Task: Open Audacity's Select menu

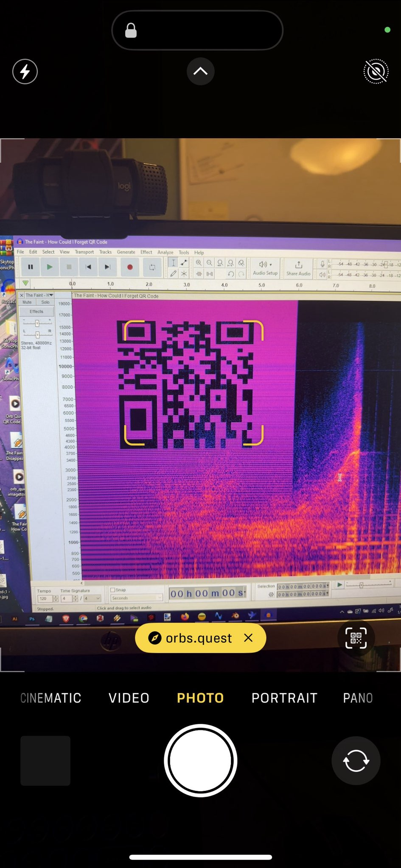Action: [48, 252]
